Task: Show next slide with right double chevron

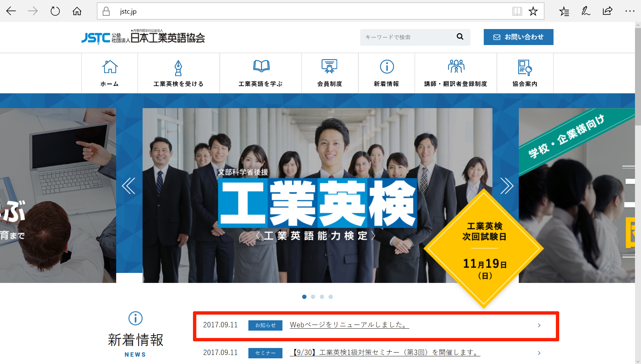Action: [506, 186]
